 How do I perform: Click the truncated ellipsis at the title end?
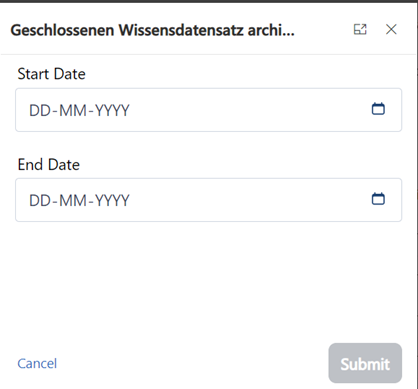coord(288,33)
